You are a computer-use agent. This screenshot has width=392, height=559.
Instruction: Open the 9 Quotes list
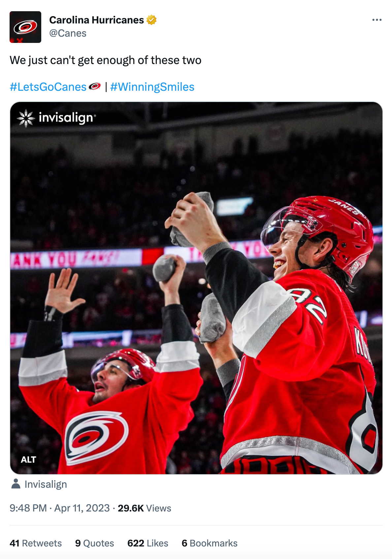[94, 543]
